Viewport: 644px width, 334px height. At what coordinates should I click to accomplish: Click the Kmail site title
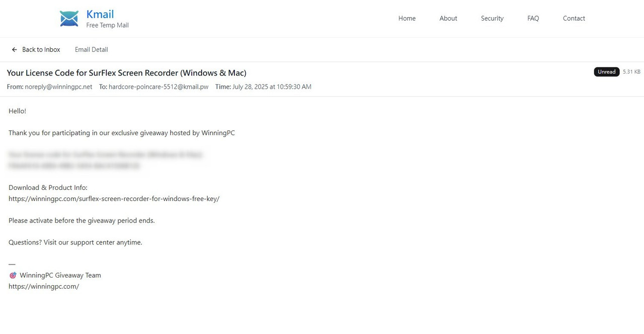(x=100, y=14)
